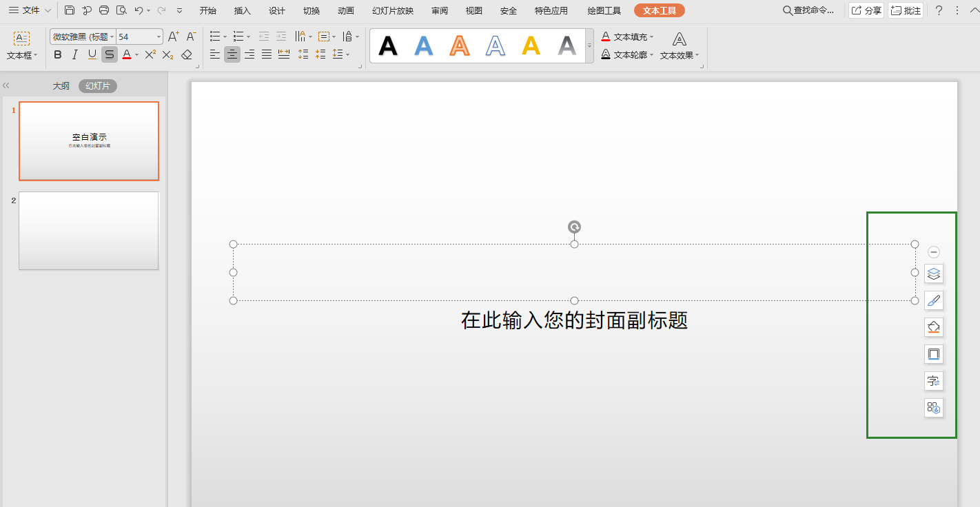Viewport: 980px width, 507px height.
Task: Select slide 2 thumbnail in the panel
Action: (89, 231)
